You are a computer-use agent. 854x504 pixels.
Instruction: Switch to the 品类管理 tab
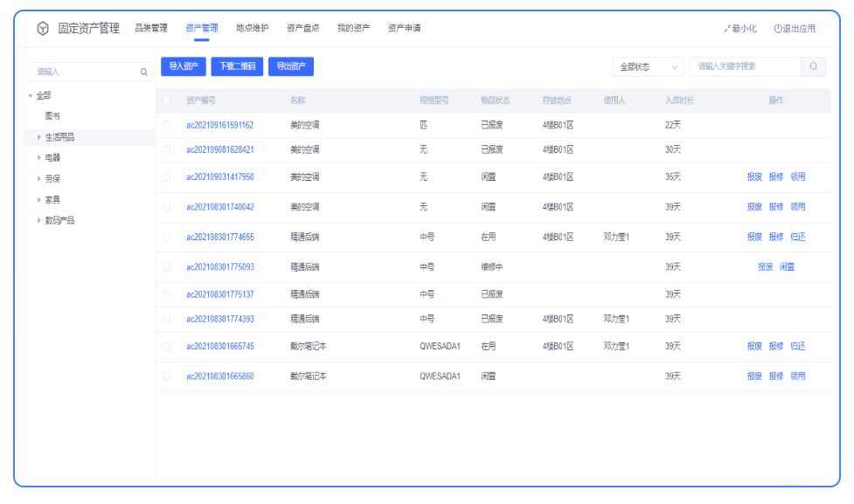pos(150,28)
